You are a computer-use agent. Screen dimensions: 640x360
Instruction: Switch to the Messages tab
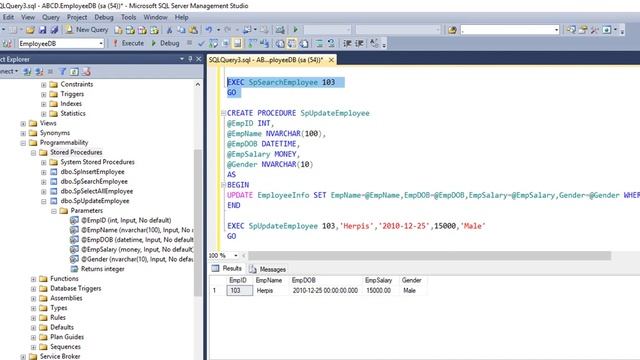click(x=268, y=269)
